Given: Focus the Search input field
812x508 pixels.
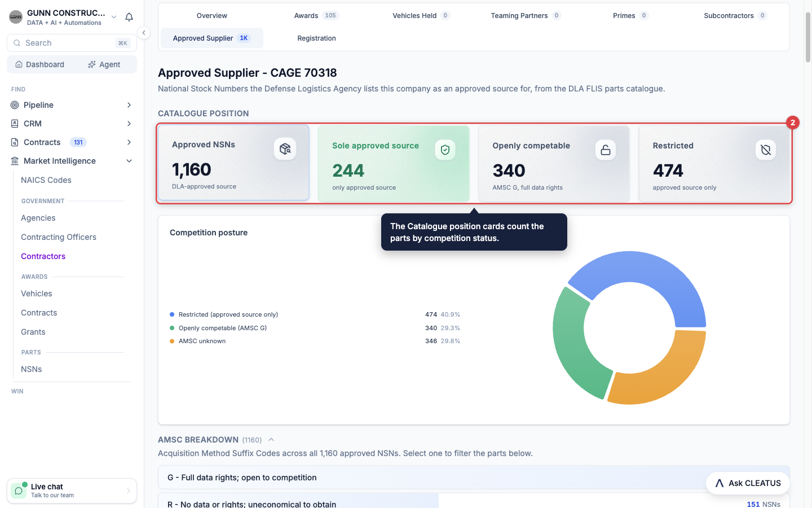Looking at the screenshot, I should point(72,43).
